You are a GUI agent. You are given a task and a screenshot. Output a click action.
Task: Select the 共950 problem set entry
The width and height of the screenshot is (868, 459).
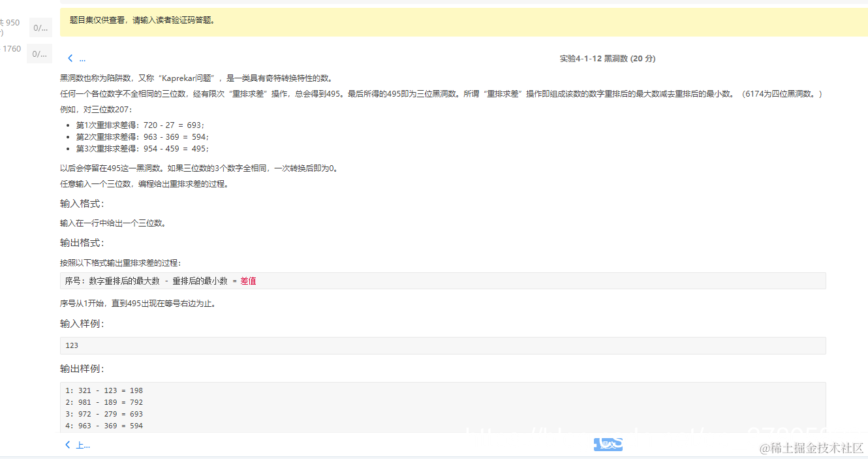10,22
